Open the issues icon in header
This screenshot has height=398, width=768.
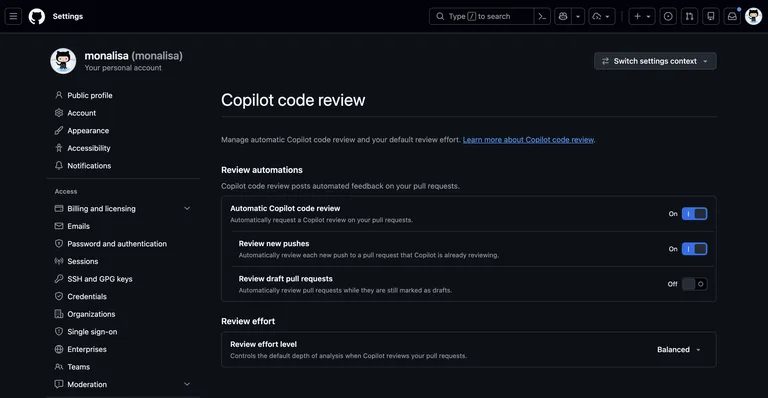[x=668, y=16]
